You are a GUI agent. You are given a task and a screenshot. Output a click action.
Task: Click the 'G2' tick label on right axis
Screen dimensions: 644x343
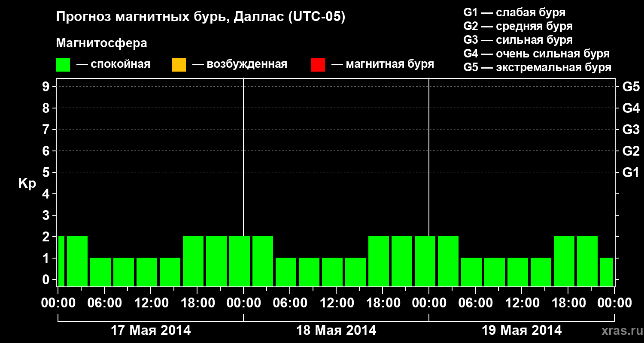click(x=631, y=151)
